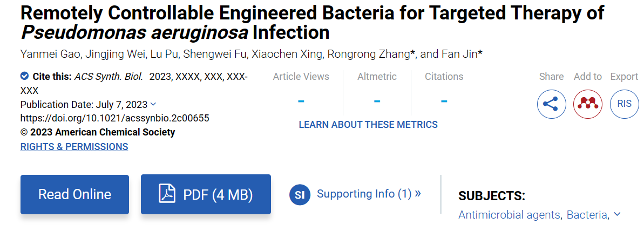Screen dimensions: 644x231
Task: Expand the Subjects list chevron
Action: click(617, 214)
